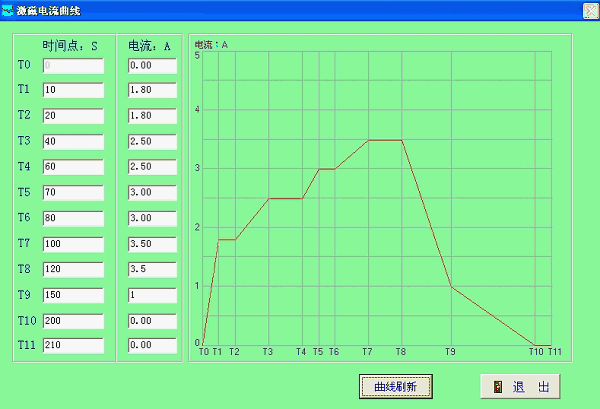Click the T10 current value field

tap(152, 320)
